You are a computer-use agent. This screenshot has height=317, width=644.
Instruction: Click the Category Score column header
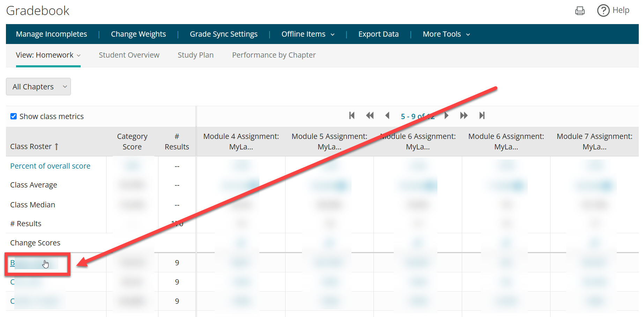pyautogui.click(x=132, y=141)
